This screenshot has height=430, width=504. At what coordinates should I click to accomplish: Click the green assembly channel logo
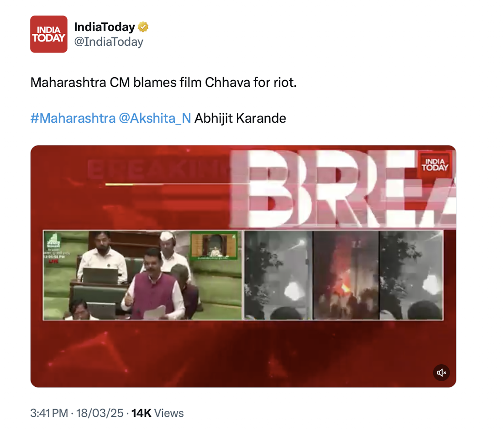[x=53, y=240]
